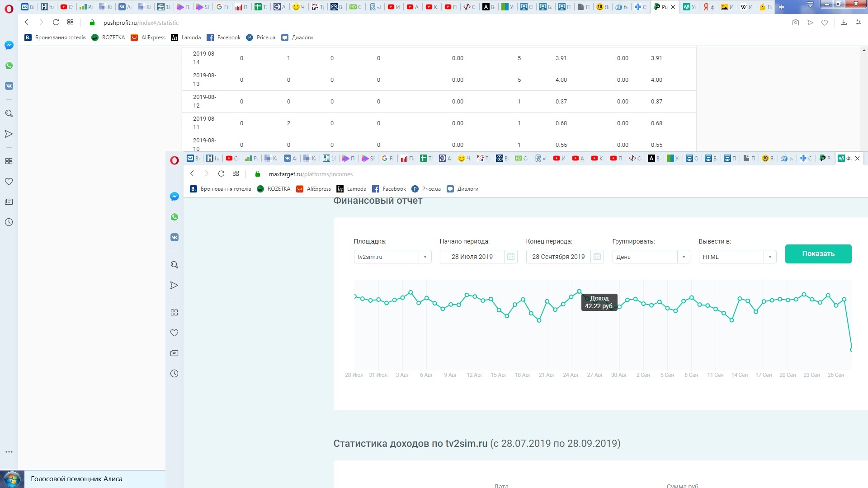Open WhatsApp in Opera left sidebar

pyautogui.click(x=9, y=66)
